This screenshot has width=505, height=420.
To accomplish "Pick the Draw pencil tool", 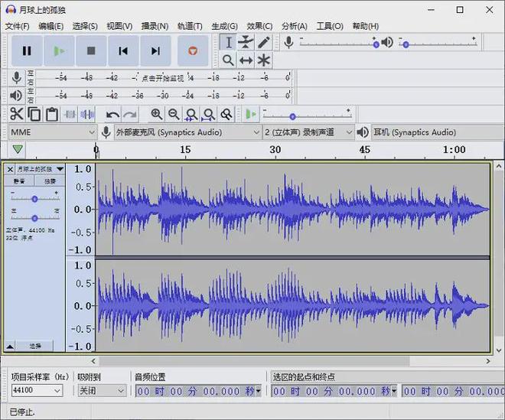I will (x=263, y=42).
